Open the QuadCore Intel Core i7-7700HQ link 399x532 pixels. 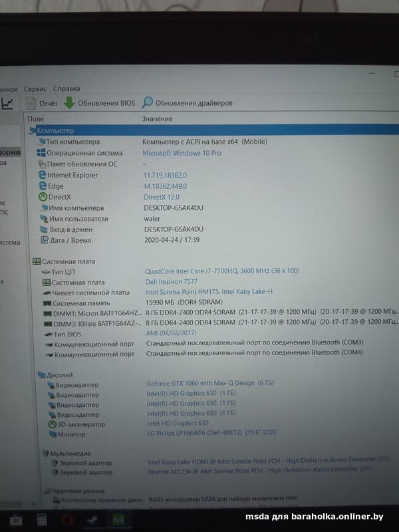point(222,271)
